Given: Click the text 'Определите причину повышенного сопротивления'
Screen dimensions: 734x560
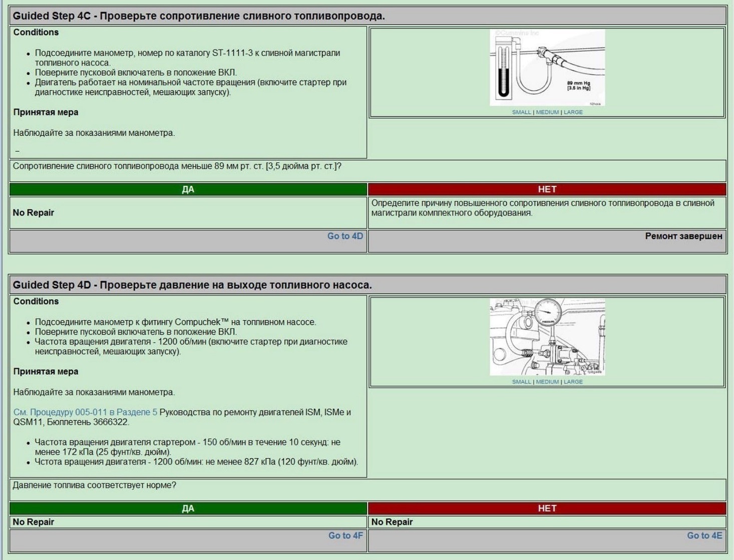Looking at the screenshot, I should pyautogui.click(x=543, y=208).
